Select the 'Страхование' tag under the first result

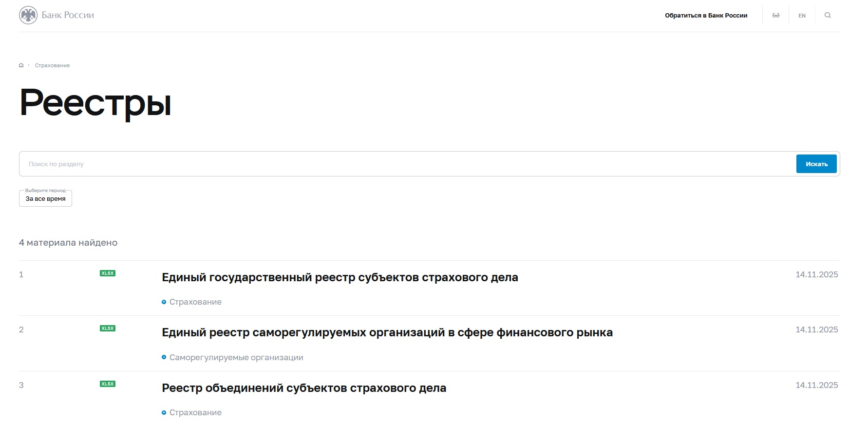point(195,302)
